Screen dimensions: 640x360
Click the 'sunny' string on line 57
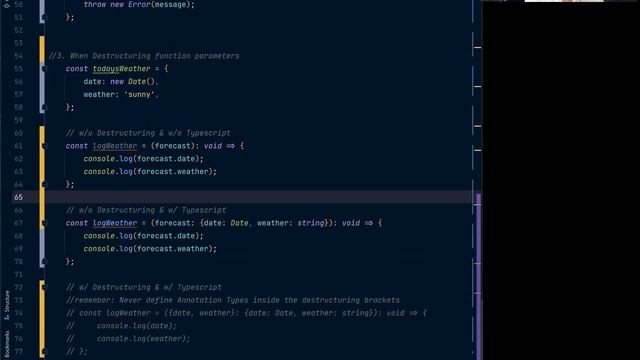[139, 94]
